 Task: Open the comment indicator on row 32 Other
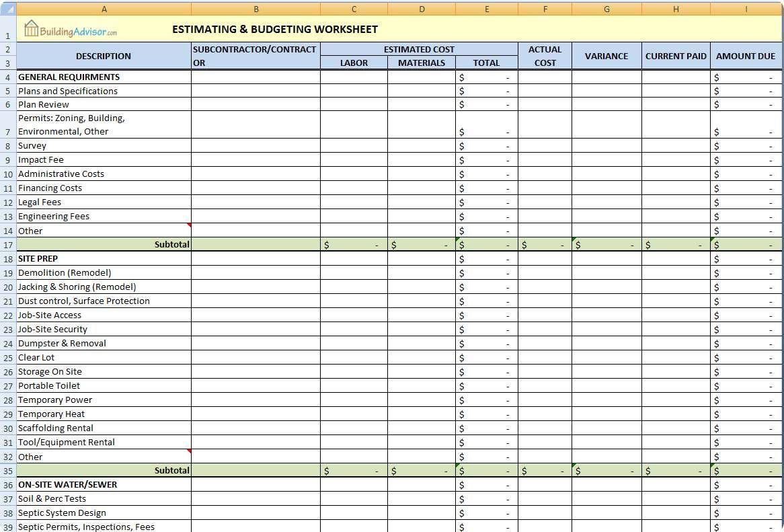click(x=189, y=452)
